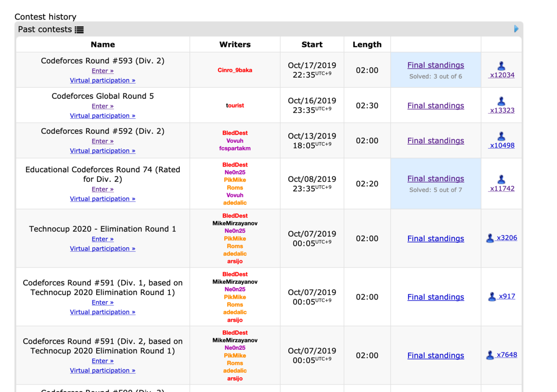Open writer profile Cinro_9baka
Viewport: 557px width, 392px height.
click(235, 71)
